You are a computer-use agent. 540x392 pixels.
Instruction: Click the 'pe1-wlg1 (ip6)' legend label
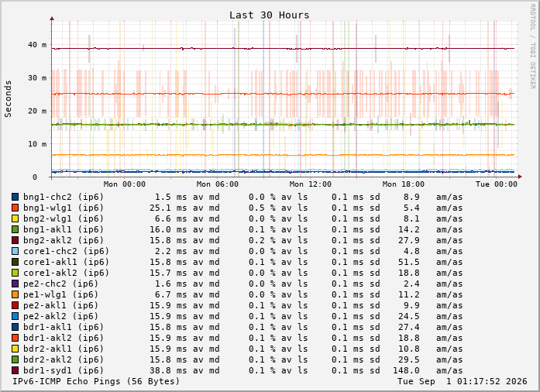[x=60, y=294]
